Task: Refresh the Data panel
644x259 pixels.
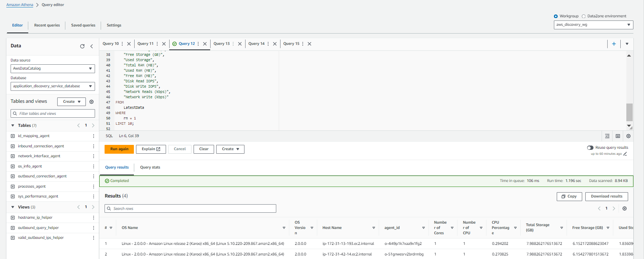Action: click(82, 46)
